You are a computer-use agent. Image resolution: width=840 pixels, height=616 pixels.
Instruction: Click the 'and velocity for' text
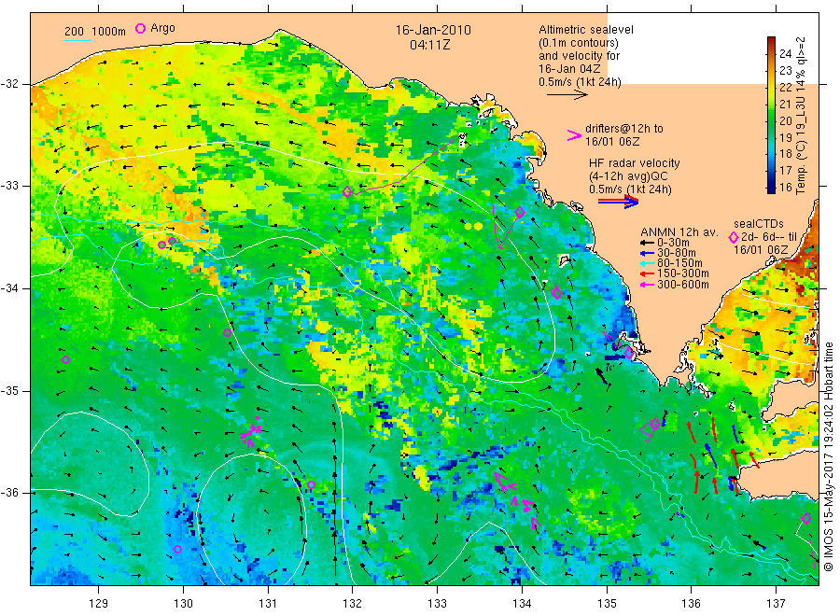pos(579,56)
